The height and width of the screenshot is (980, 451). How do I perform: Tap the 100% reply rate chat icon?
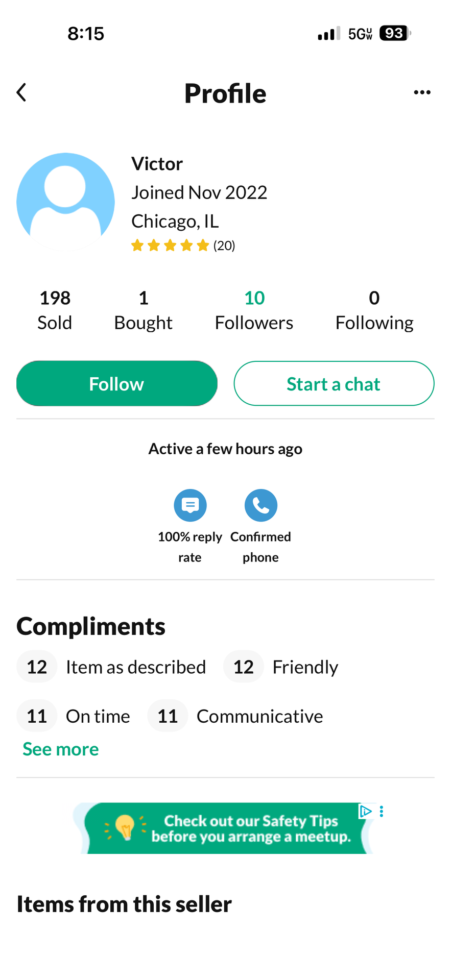click(x=190, y=505)
